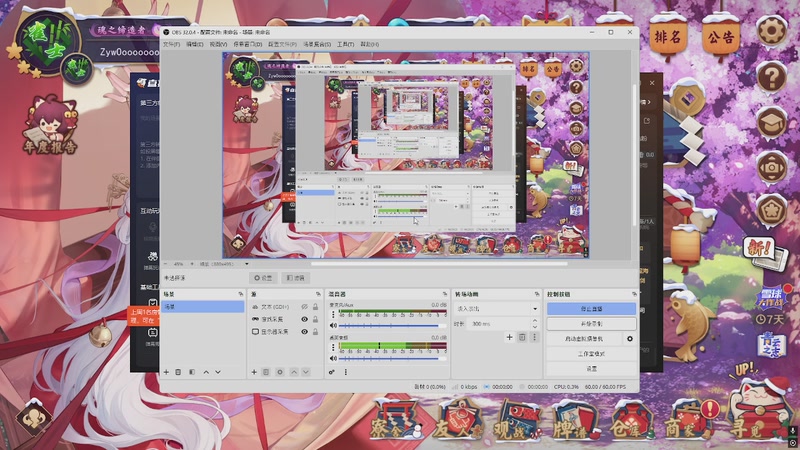Click the highlighted 停止直播 stop streaming button
The image size is (800, 450).
pyautogui.click(x=591, y=309)
